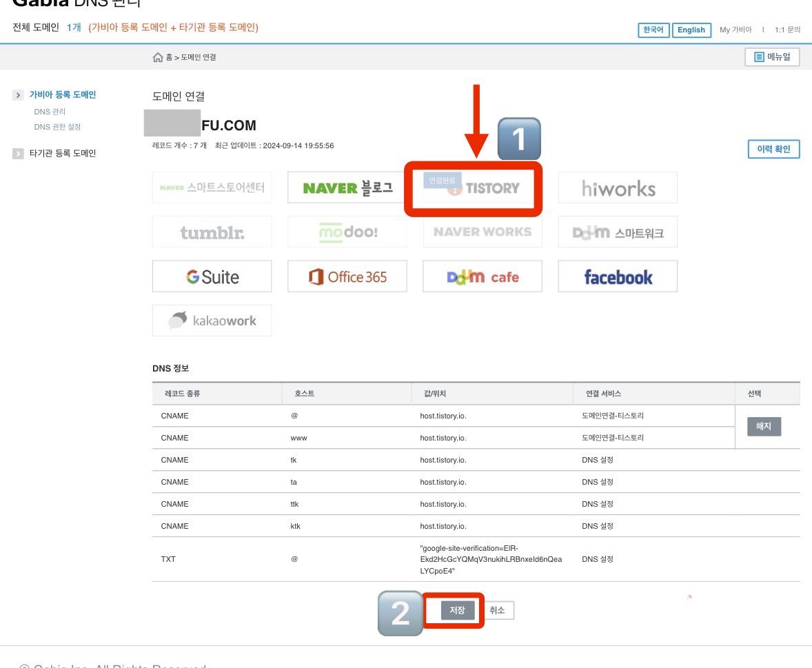Switch language to English

pos(691,30)
